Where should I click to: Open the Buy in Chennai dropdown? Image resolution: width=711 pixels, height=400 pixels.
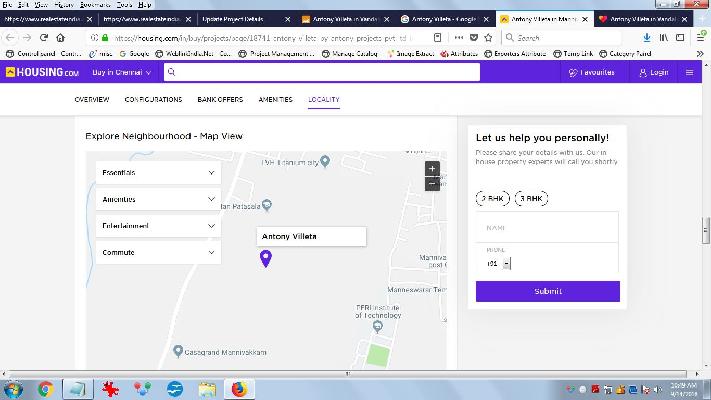(x=121, y=73)
